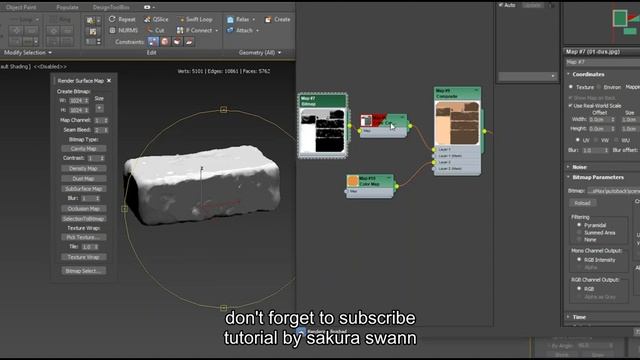Select the Texture radio button
Screen dimensions: 640x360
(x=571, y=87)
